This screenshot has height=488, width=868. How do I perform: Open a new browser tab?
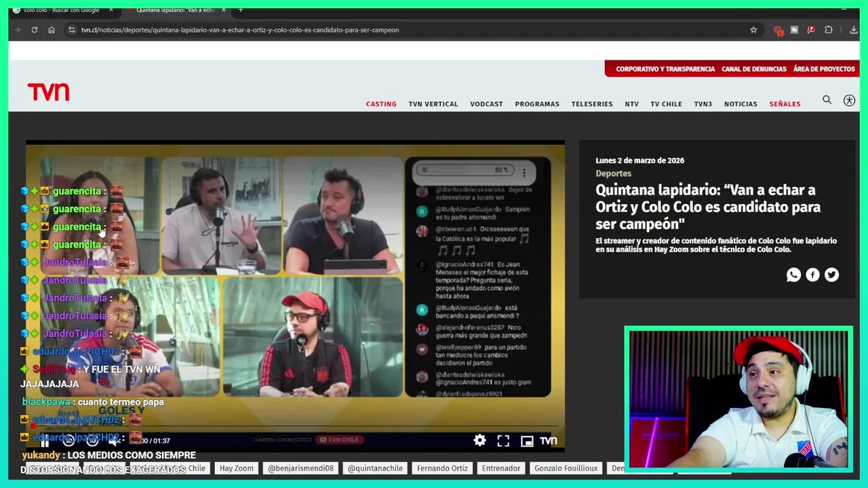click(x=240, y=10)
